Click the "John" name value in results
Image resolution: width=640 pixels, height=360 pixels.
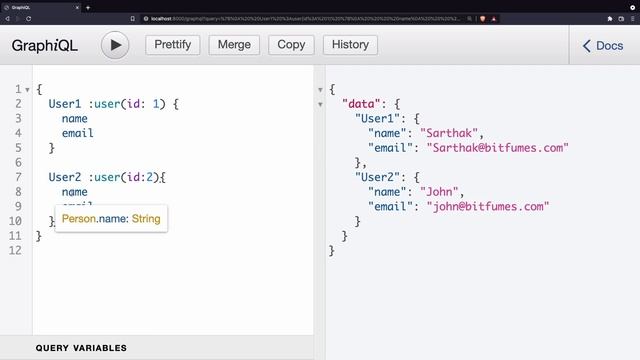click(x=440, y=192)
